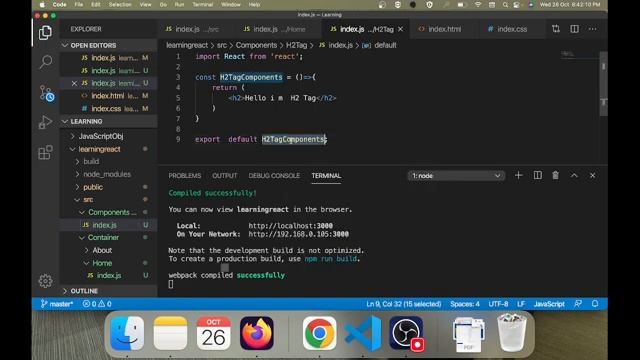Click the master branch indicator in status bar
Viewport: 640px width, 360px height.
(56, 304)
